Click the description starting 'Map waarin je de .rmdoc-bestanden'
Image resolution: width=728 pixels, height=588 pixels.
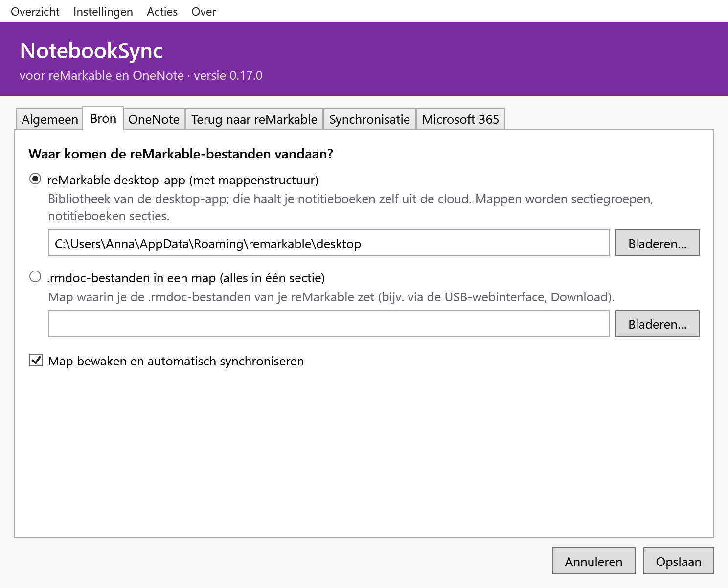tap(331, 297)
